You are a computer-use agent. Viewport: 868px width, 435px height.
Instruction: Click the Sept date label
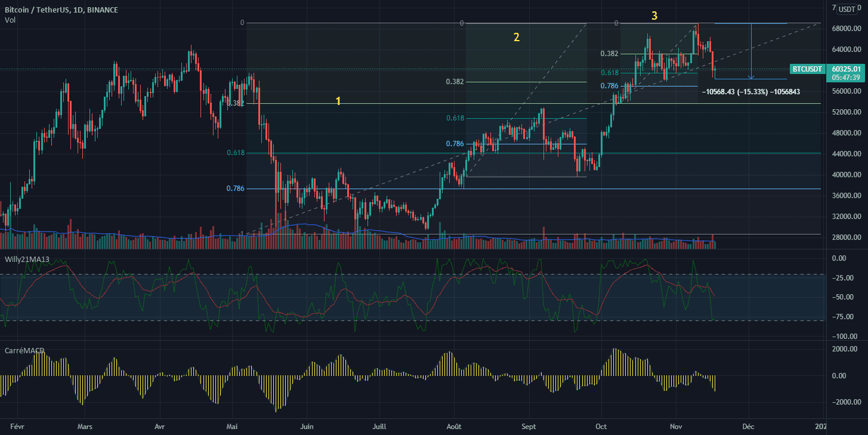click(x=528, y=427)
